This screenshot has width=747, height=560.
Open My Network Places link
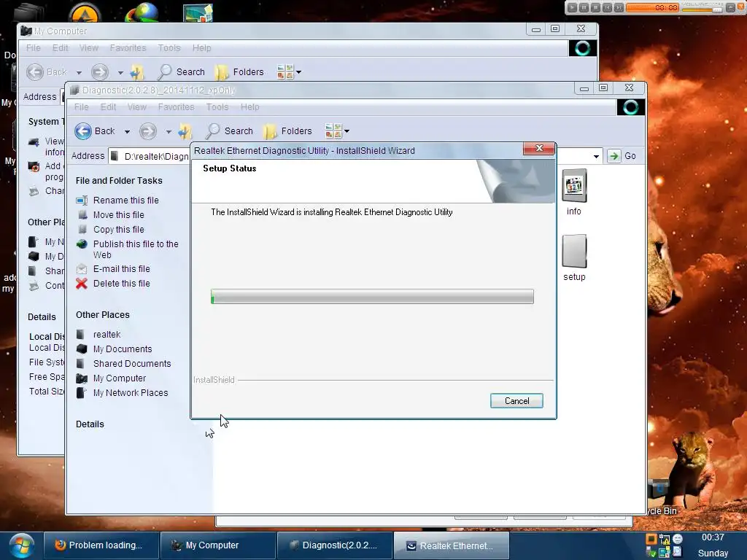coord(131,393)
